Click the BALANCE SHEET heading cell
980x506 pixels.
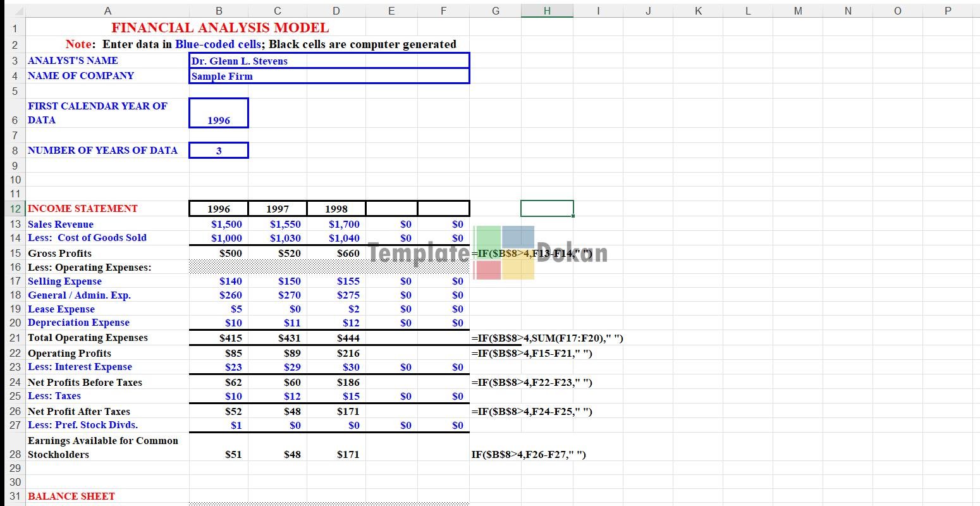tap(71, 496)
